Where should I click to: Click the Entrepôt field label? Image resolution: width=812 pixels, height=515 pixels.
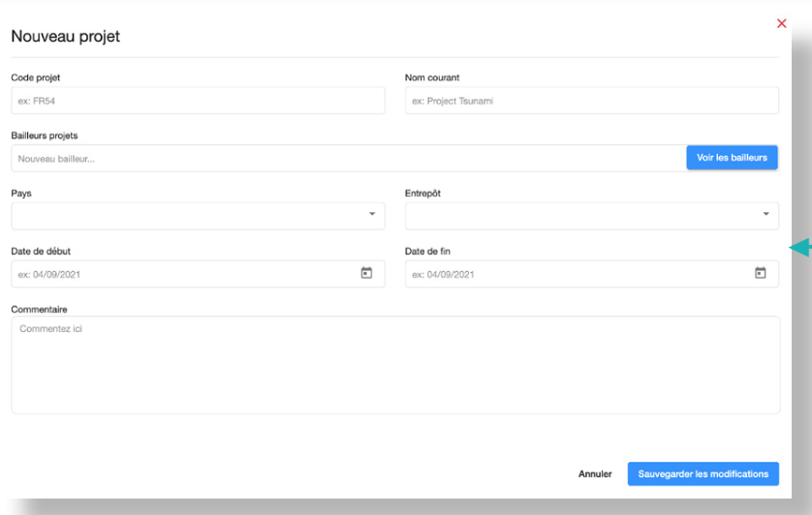click(423, 194)
